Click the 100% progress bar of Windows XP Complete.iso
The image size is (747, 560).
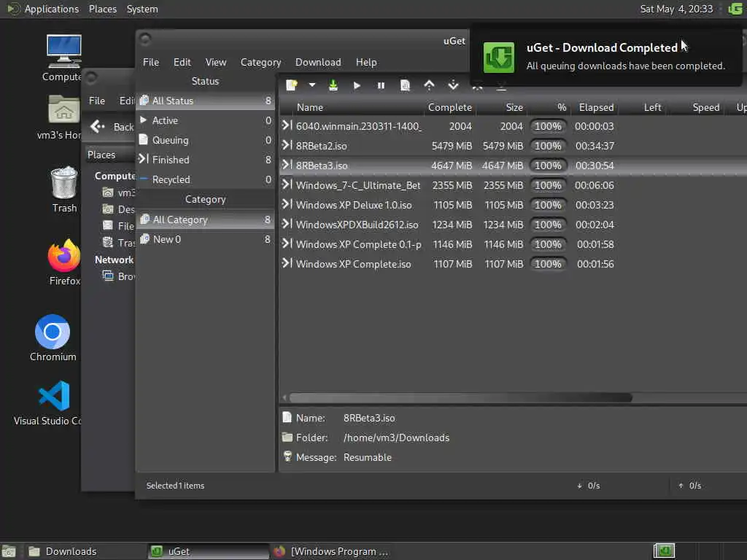pyautogui.click(x=548, y=264)
